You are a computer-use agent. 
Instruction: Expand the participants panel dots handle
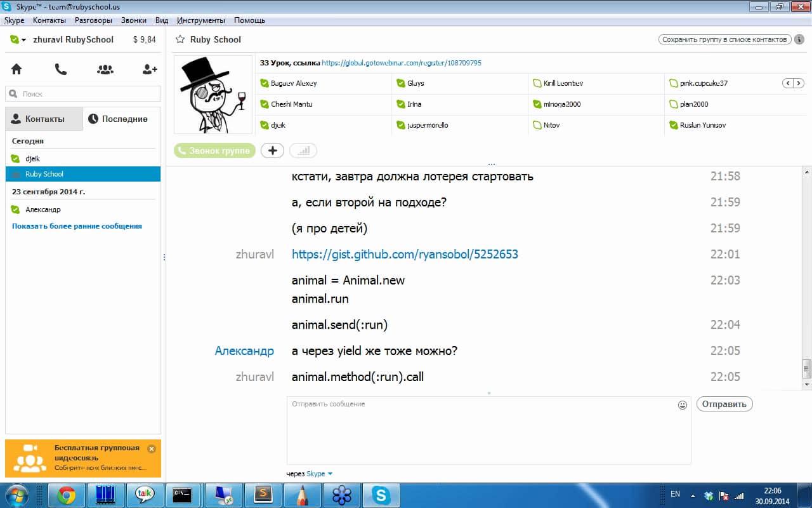point(492,164)
